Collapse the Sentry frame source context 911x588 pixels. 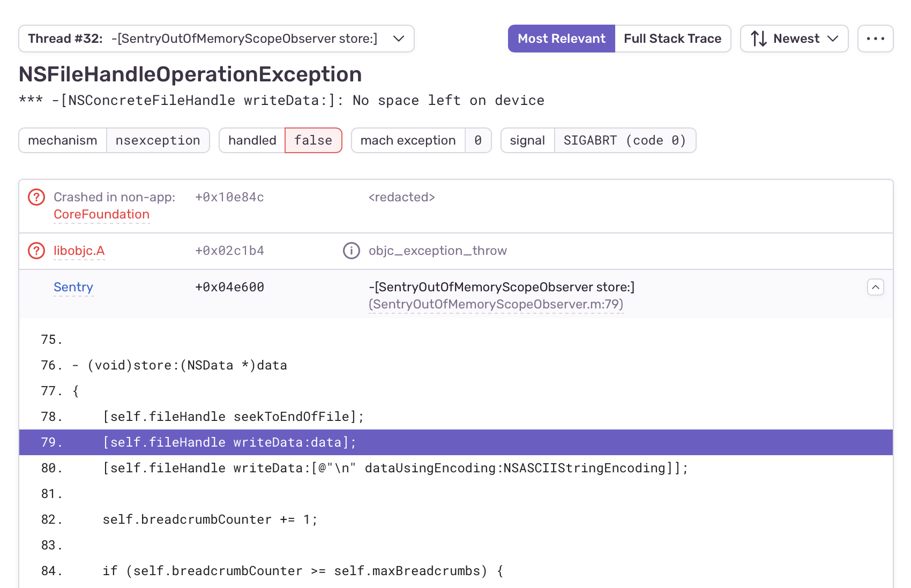[x=876, y=287]
